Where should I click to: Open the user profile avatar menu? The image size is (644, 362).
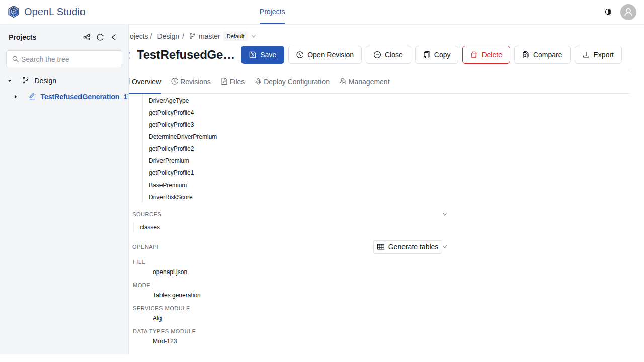point(628,12)
